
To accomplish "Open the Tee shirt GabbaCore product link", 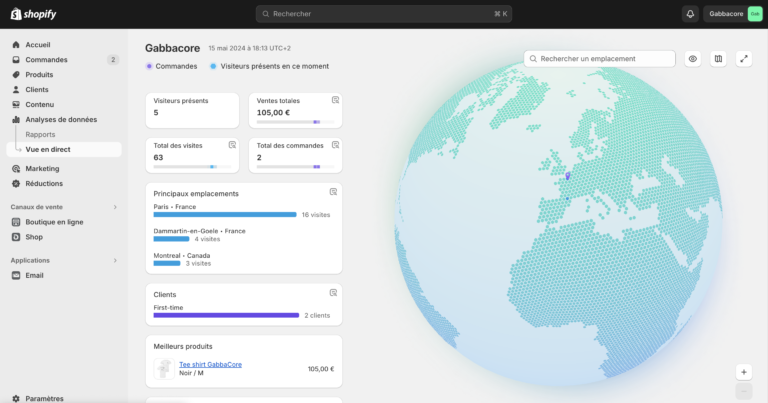I will [210, 364].
